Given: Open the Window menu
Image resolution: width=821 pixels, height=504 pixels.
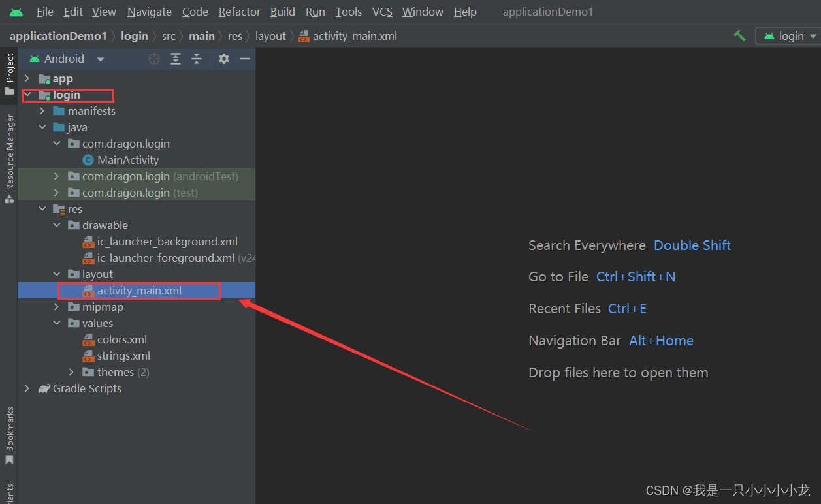Looking at the screenshot, I should [x=423, y=12].
